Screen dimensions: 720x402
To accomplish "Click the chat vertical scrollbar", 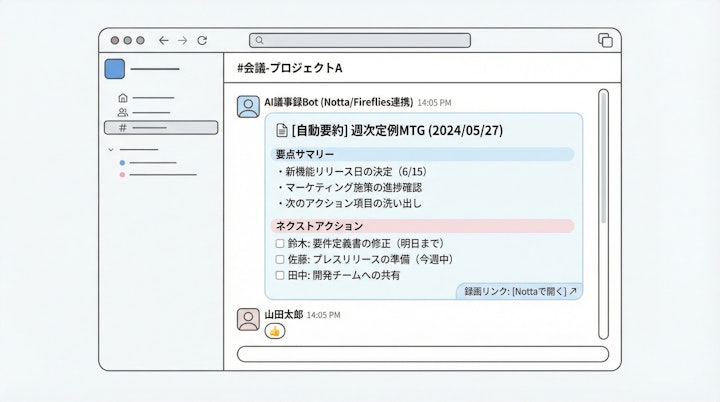I will 603,214.
